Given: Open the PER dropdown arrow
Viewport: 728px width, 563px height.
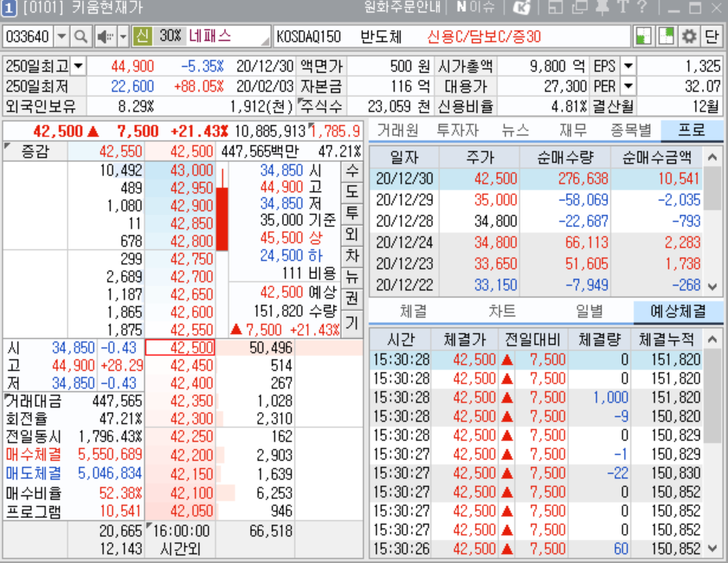Looking at the screenshot, I should [628, 86].
